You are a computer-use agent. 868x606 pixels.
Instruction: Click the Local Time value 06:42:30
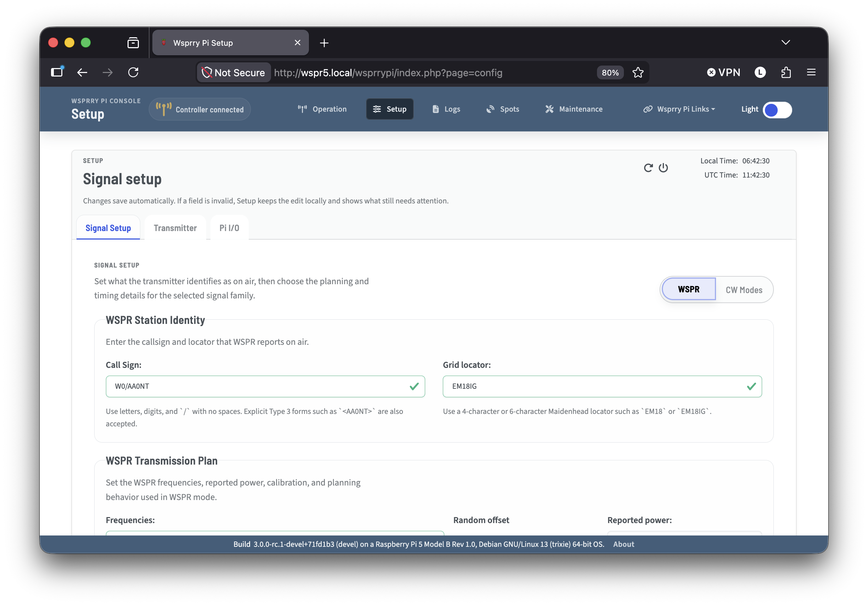coord(756,161)
